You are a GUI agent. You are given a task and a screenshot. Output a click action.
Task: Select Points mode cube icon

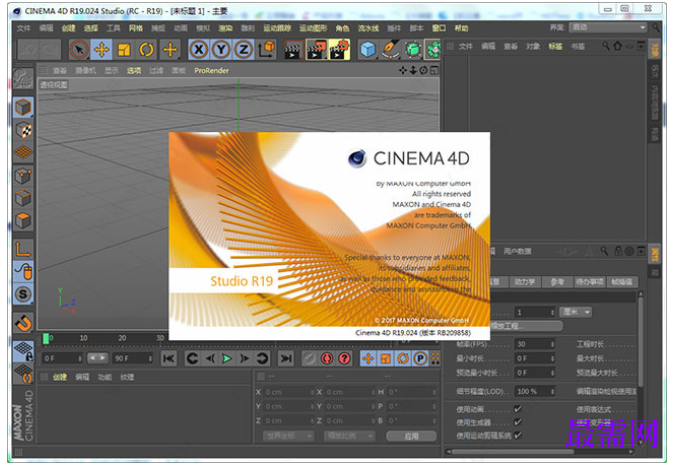pyautogui.click(x=23, y=176)
